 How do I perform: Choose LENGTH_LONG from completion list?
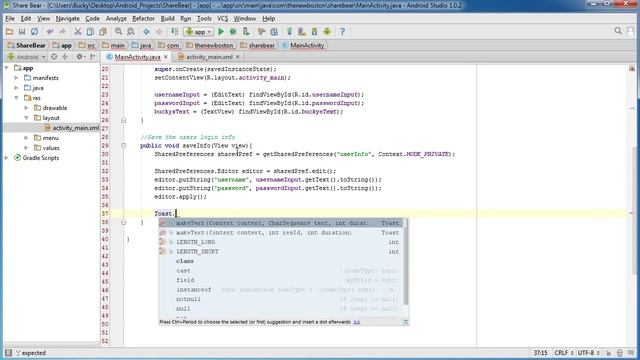tap(281, 242)
